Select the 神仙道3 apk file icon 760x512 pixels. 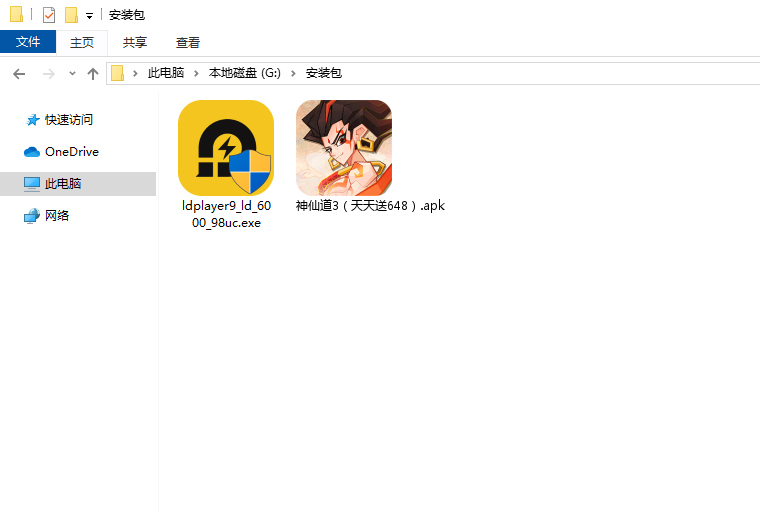point(343,148)
